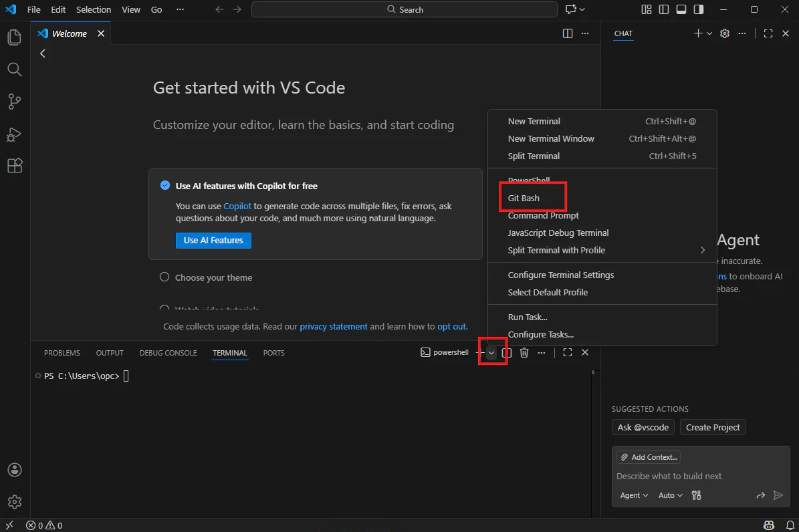Image resolution: width=799 pixels, height=532 pixels.
Task: Open the Copilot link in walkthrough
Action: [x=237, y=207]
